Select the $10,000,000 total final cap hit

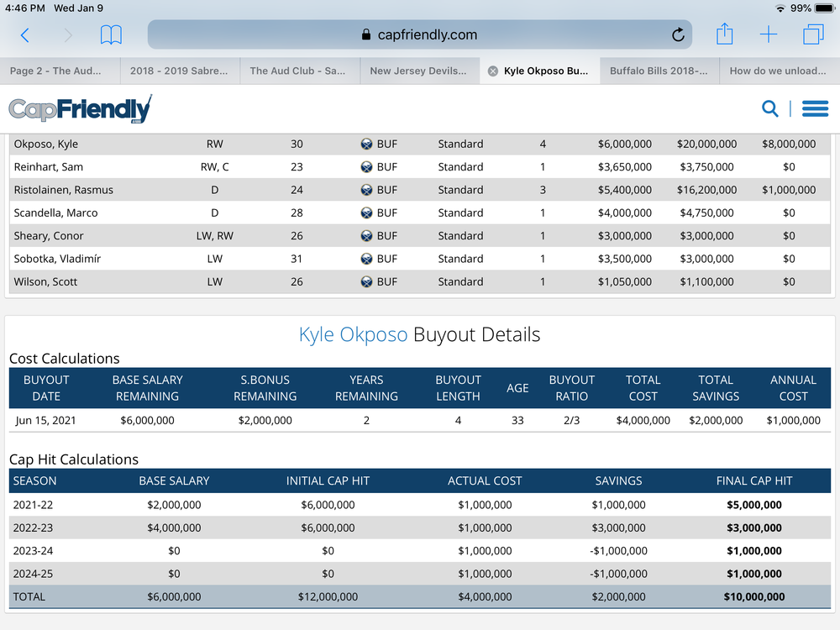[x=754, y=596]
